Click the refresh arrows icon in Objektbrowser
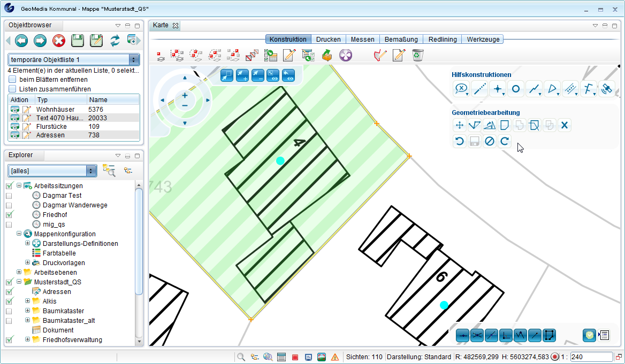 (x=115, y=41)
